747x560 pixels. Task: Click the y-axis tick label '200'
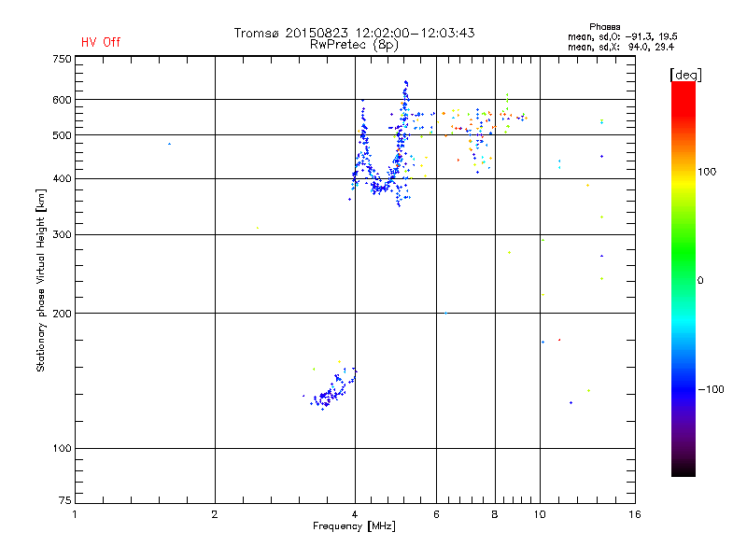click(x=62, y=314)
